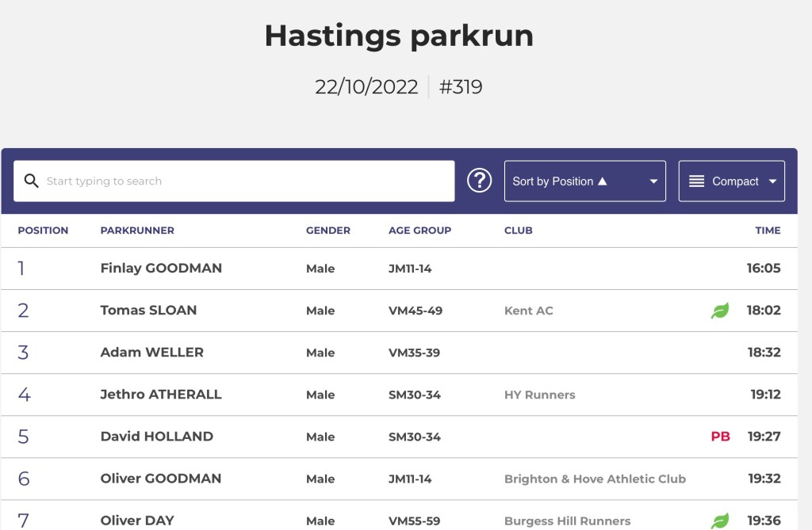The width and height of the screenshot is (812, 530).
Task: Open the Sort by Position dropdown
Action: click(x=584, y=181)
